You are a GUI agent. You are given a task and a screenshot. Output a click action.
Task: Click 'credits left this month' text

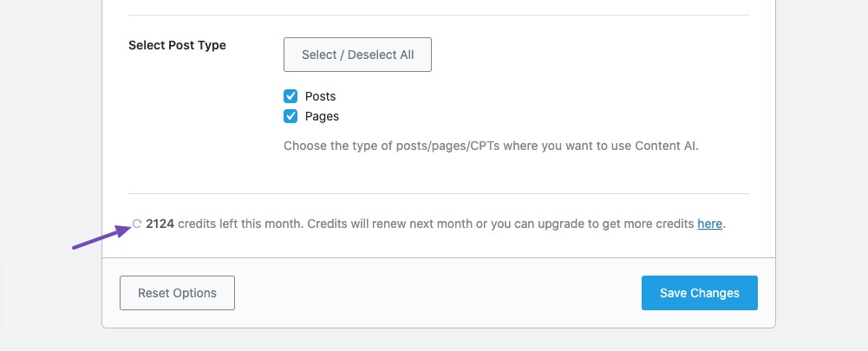(241, 224)
